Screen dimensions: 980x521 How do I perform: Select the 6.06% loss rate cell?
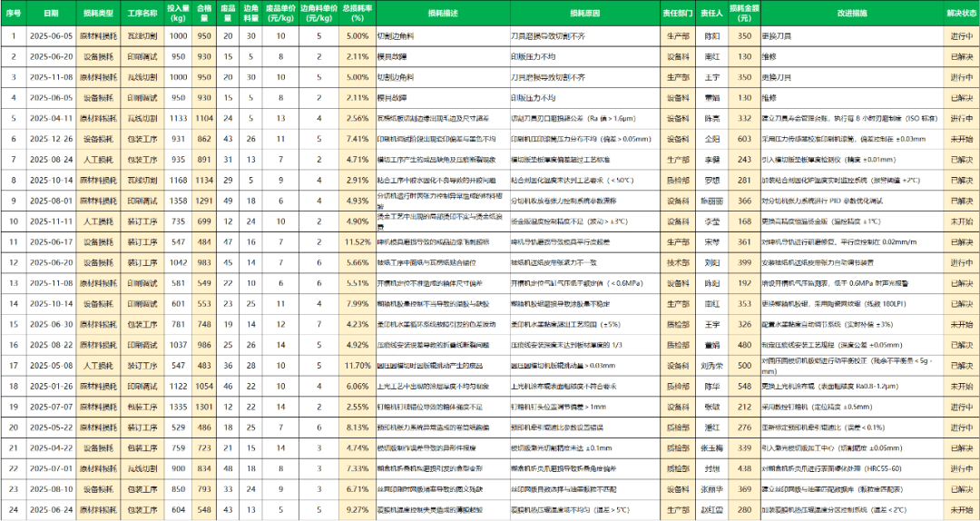(x=358, y=386)
